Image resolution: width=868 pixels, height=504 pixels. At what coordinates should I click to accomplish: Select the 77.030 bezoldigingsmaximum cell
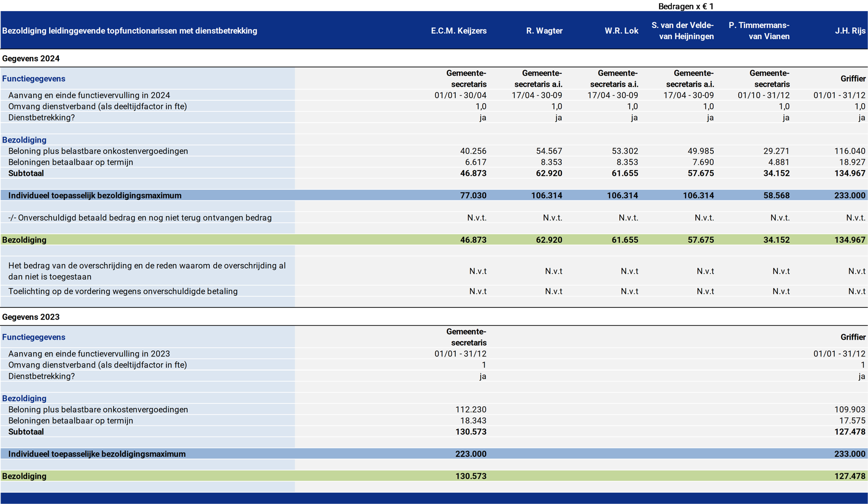tap(473, 196)
